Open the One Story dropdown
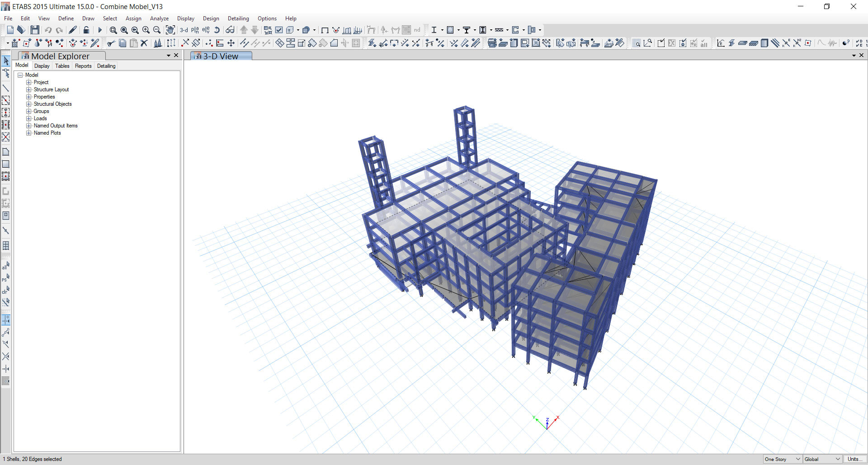 782,459
